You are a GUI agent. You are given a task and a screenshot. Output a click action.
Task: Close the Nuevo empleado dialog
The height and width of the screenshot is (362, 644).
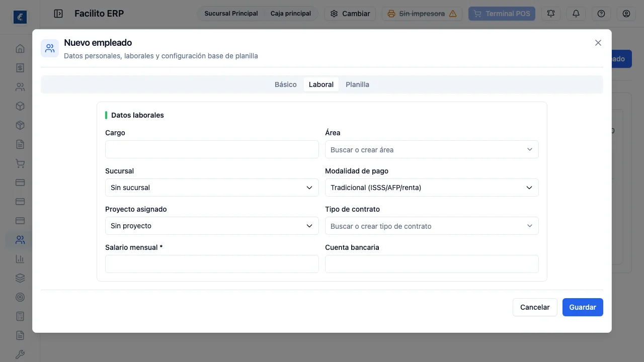tap(598, 43)
